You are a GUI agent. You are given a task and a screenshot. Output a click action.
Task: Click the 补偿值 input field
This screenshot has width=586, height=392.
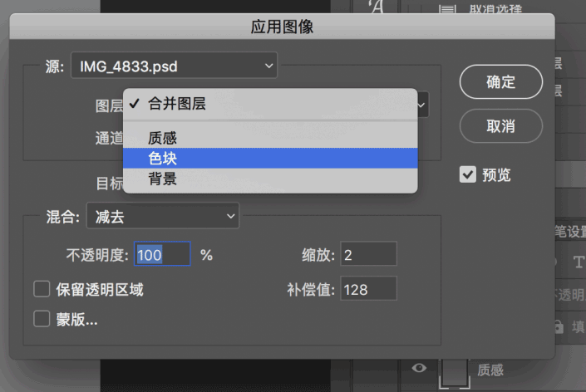(368, 288)
